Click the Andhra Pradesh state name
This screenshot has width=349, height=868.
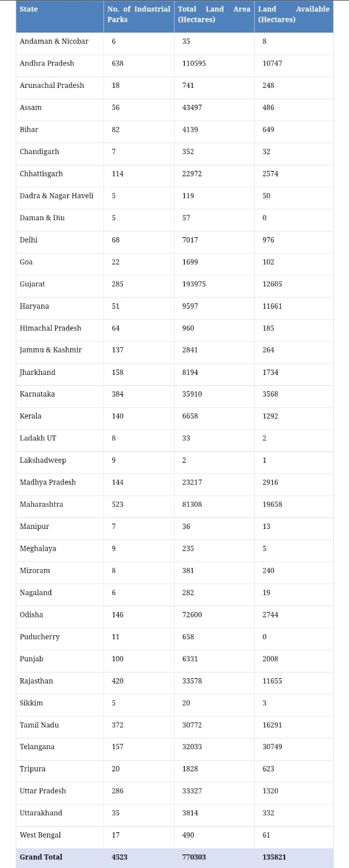[47, 63]
